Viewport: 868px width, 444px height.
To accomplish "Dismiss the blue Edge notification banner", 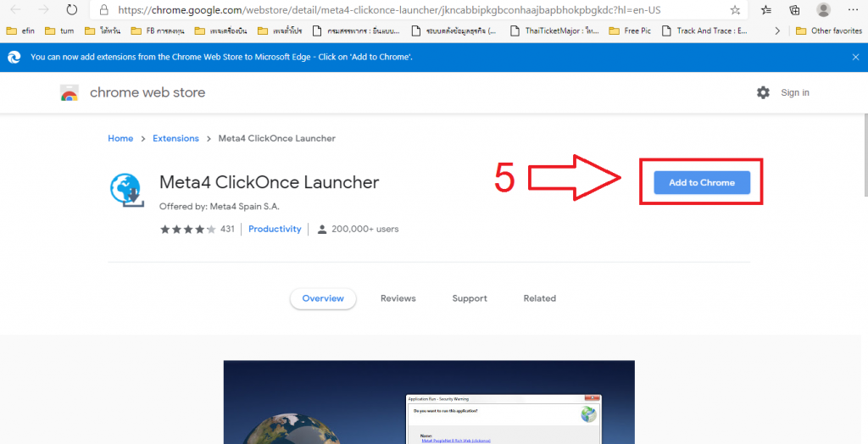I will tap(855, 57).
